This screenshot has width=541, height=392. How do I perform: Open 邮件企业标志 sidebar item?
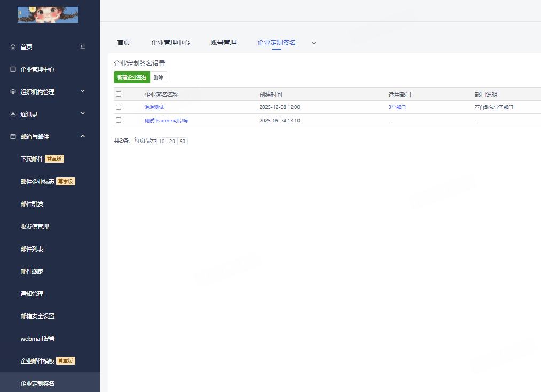(x=37, y=182)
